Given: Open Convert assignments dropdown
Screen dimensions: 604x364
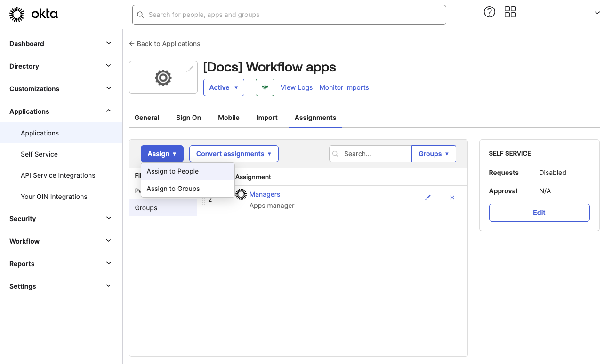Looking at the screenshot, I should coord(234,154).
